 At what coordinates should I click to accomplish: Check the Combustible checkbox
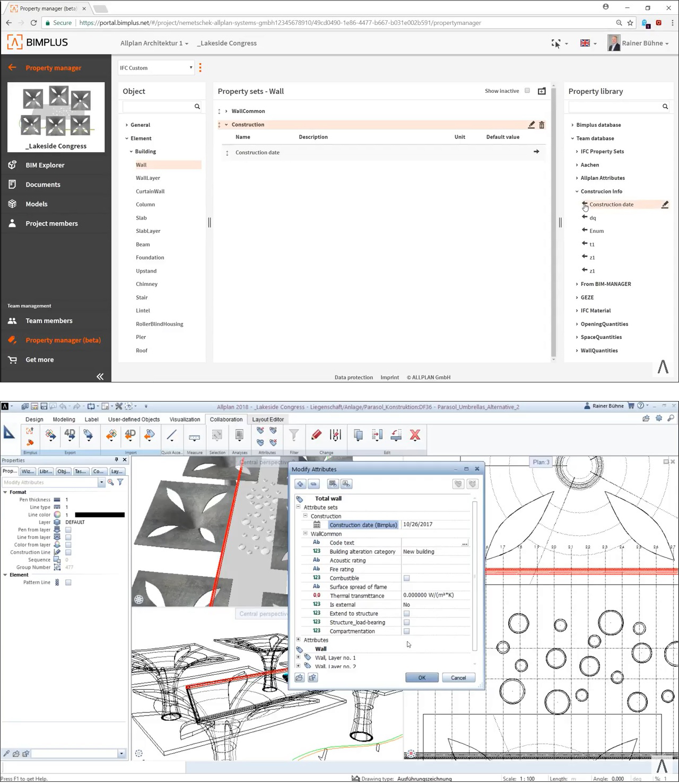(x=406, y=578)
